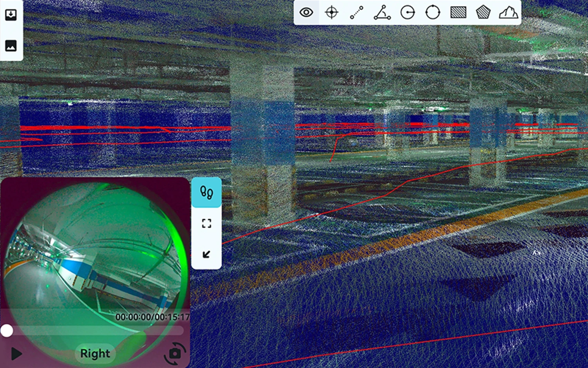588x368 pixels.
Task: Select the three-point circle tool
Action: (433, 13)
